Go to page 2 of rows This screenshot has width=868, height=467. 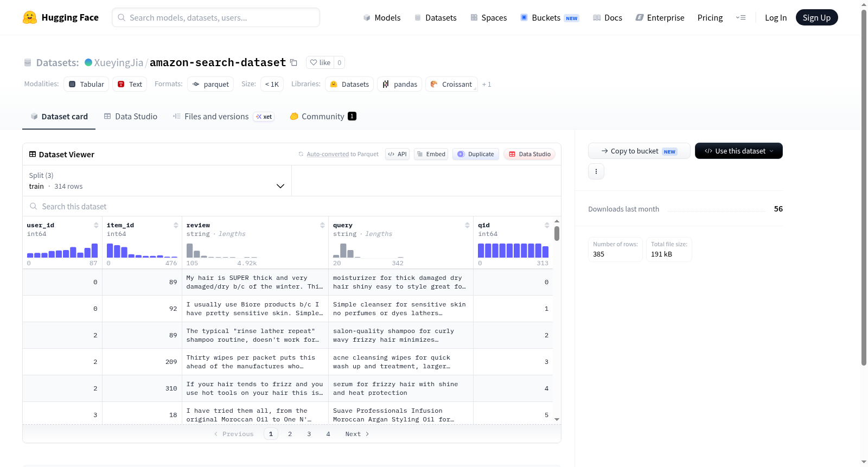290,434
